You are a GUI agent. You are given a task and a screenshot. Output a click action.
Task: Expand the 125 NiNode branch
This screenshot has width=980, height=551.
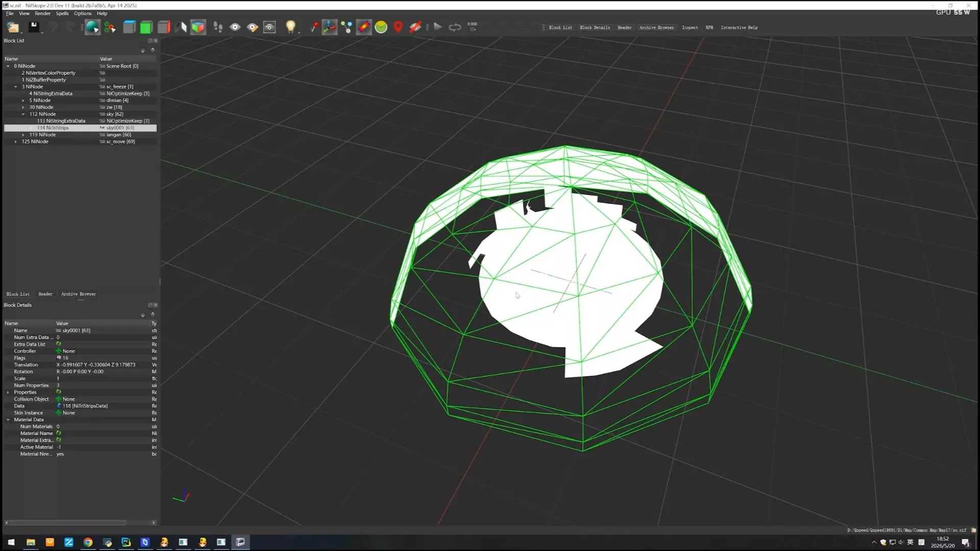16,142
